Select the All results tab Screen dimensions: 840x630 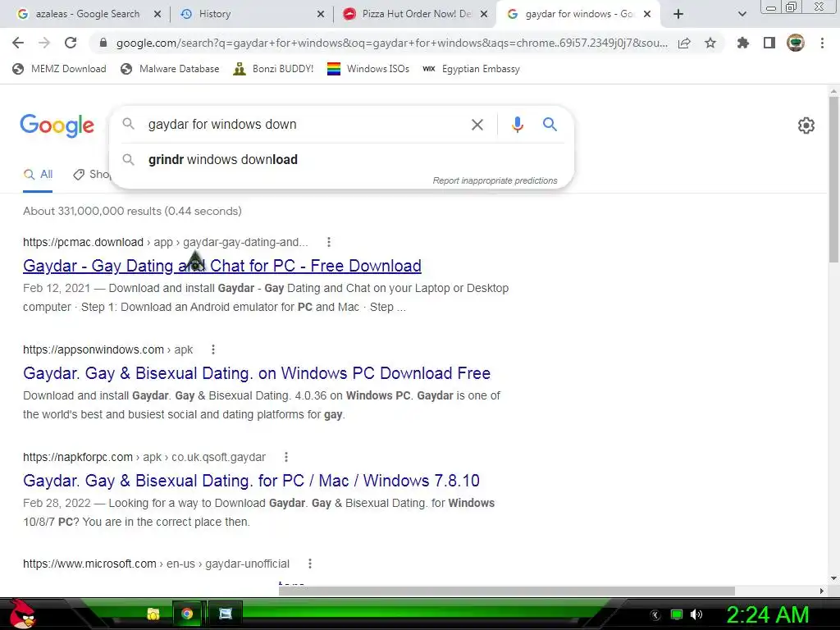pyautogui.click(x=38, y=175)
